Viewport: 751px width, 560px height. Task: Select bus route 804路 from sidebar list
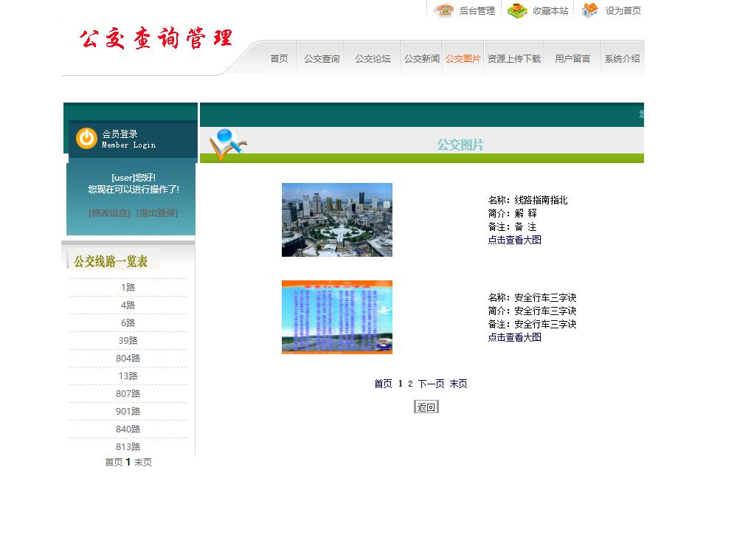click(127, 358)
